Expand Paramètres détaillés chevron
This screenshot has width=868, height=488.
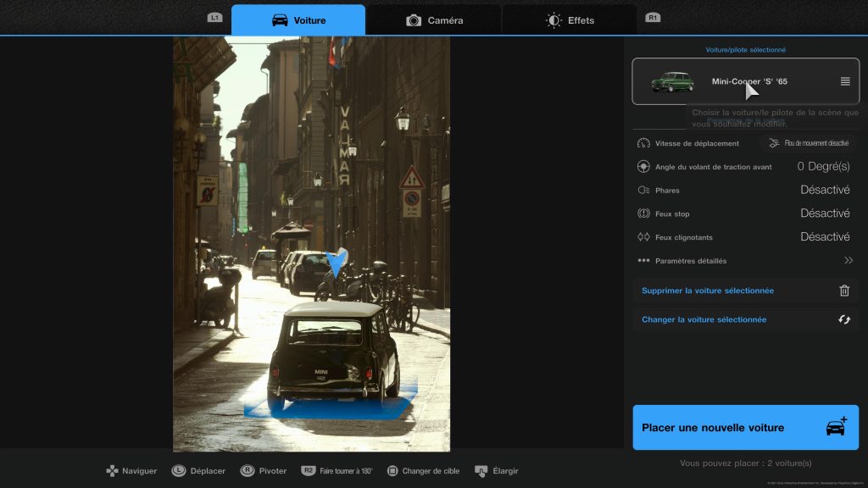pos(849,261)
